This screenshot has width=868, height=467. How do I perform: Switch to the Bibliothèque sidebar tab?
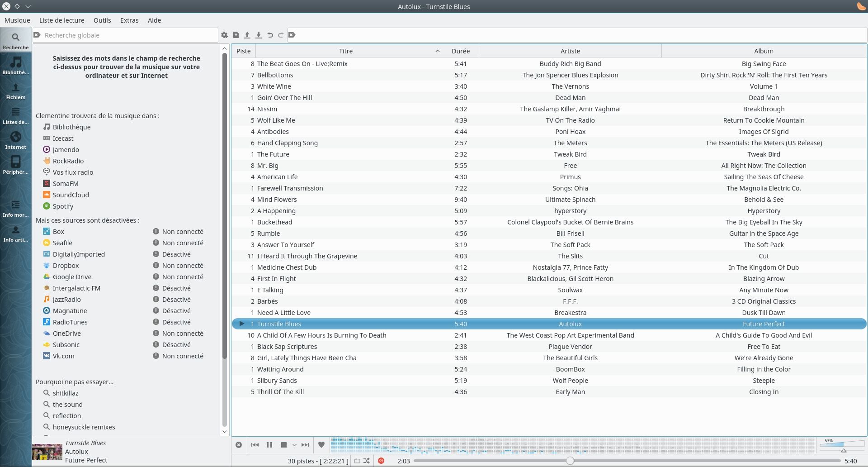pos(16,65)
